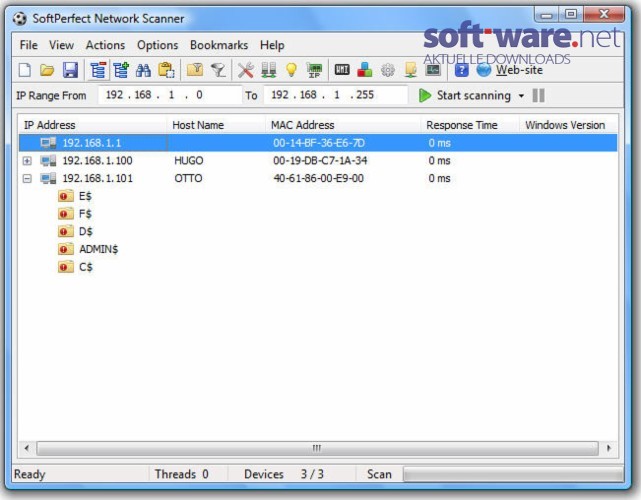Click the gear settings icon
The width and height of the screenshot is (641, 500).
pos(388,70)
